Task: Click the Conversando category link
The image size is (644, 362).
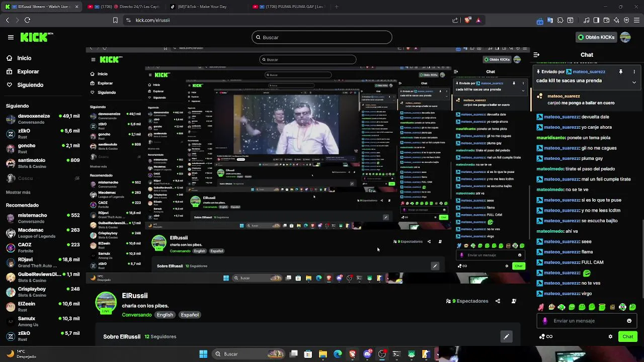Action: point(136,315)
